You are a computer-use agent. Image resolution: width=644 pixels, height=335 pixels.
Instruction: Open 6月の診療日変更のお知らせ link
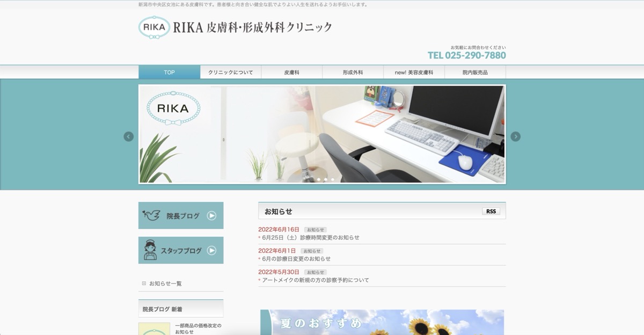(x=296, y=259)
